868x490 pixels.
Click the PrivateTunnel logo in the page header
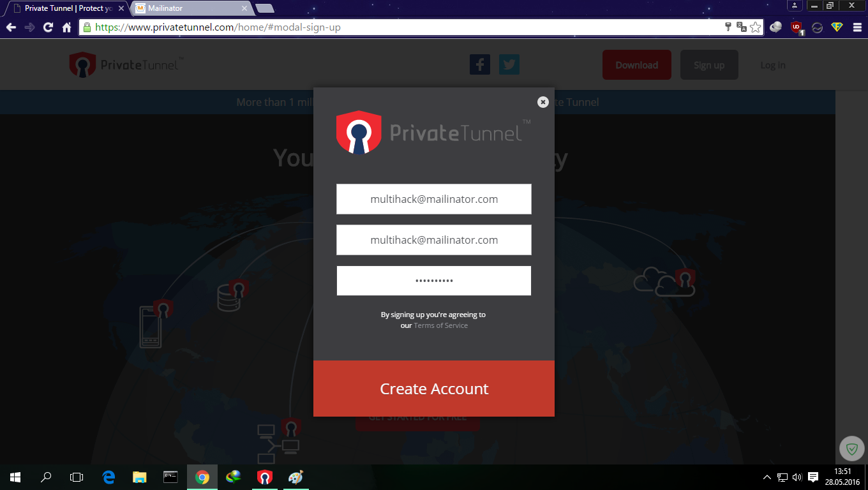(x=127, y=65)
